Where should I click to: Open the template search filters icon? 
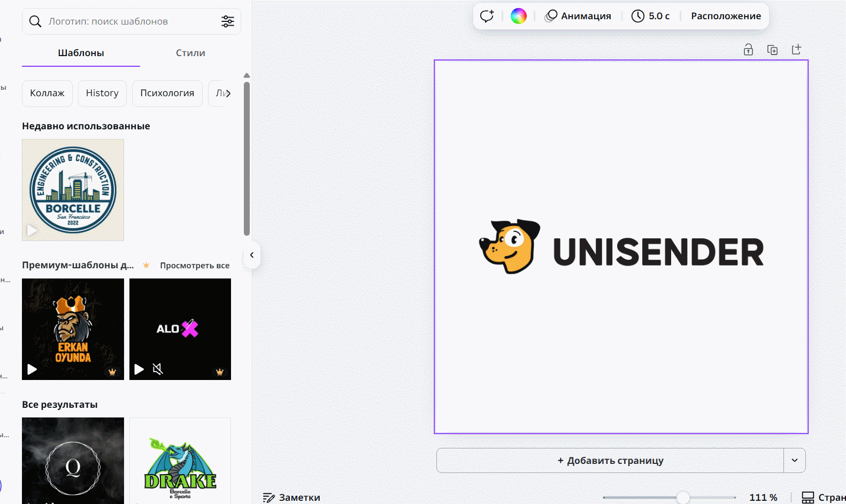228,21
